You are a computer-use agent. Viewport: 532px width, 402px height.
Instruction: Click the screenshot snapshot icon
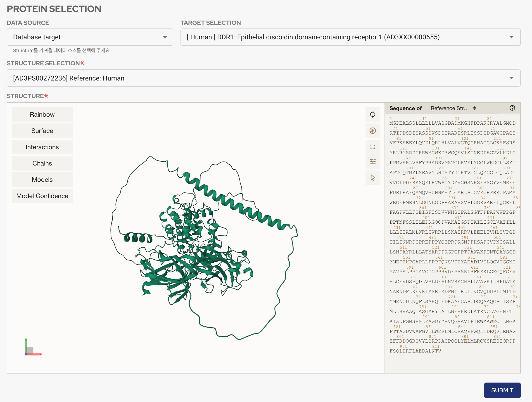pyautogui.click(x=373, y=130)
